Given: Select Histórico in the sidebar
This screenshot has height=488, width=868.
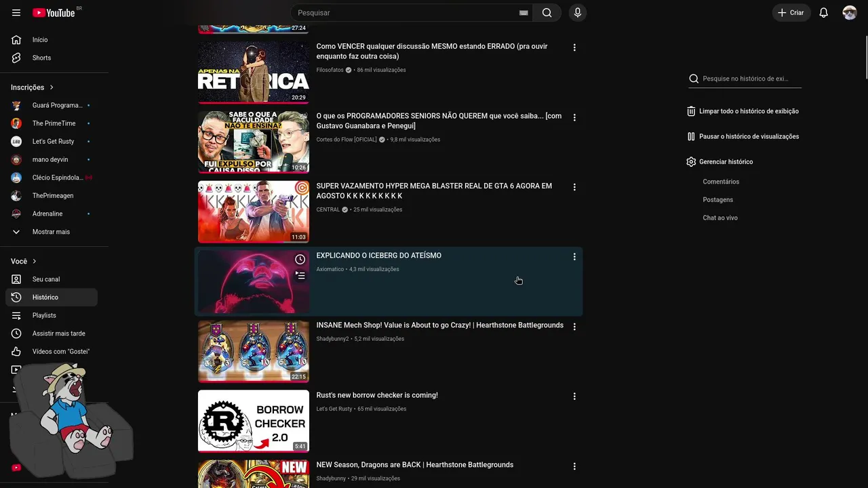Looking at the screenshot, I should [52, 298].
